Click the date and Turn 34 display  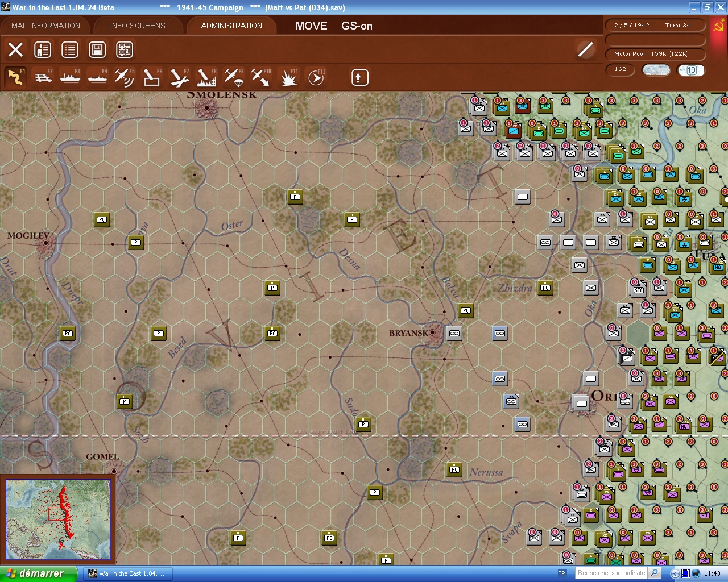point(655,26)
